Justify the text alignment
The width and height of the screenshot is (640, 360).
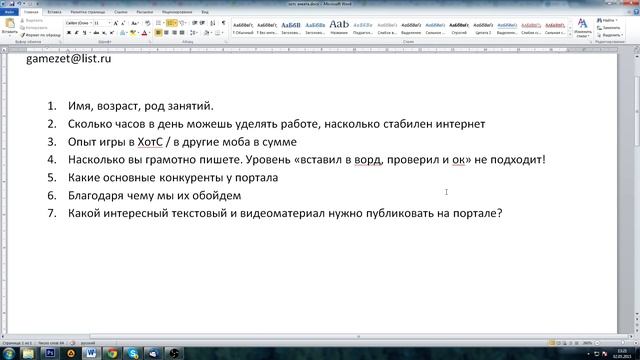coord(182,33)
